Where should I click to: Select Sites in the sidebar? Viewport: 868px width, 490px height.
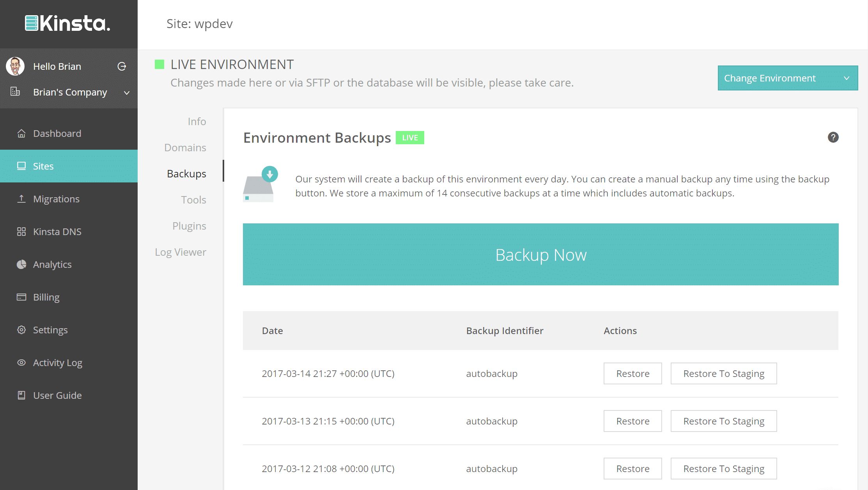(x=69, y=166)
